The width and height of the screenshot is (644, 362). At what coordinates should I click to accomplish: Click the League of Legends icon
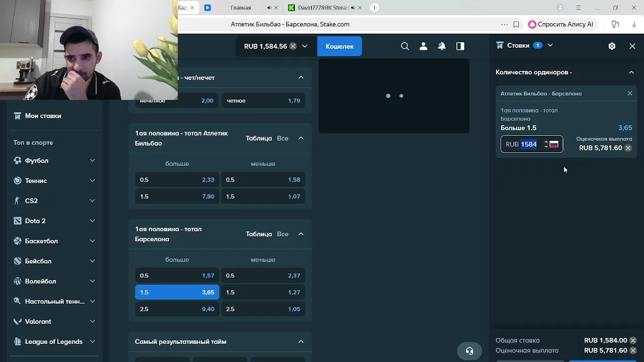coord(18,341)
